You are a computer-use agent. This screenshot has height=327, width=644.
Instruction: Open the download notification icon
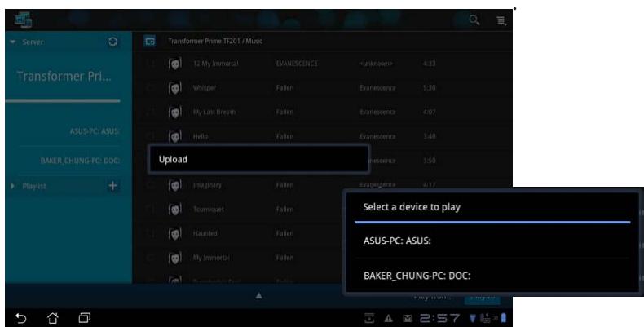(369, 318)
